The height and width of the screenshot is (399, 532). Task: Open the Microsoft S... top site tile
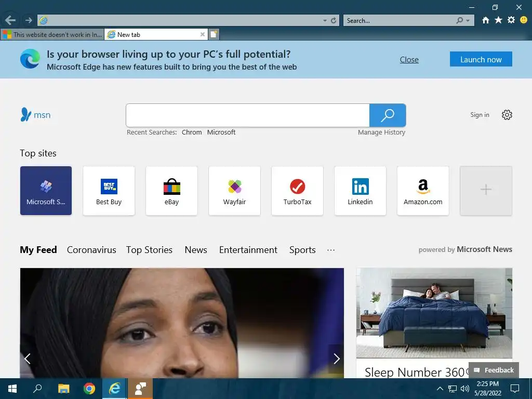coord(46,191)
